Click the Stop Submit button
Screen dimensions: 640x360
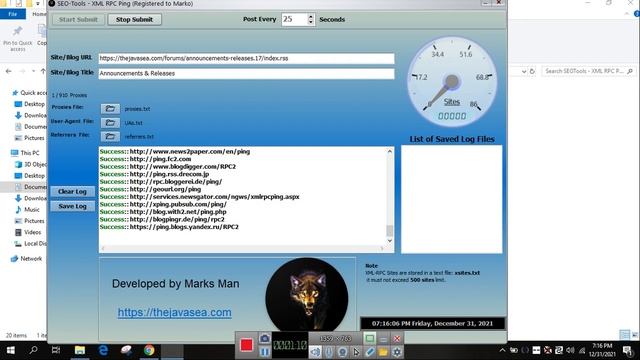coord(134,20)
